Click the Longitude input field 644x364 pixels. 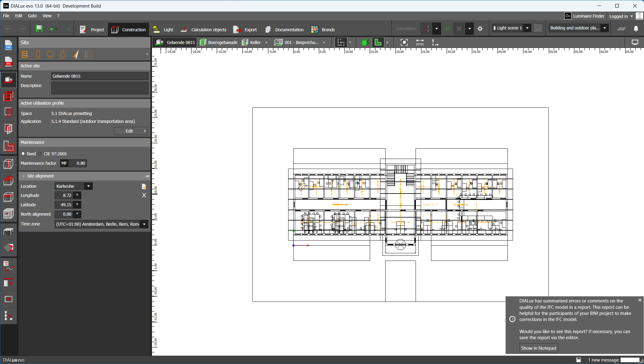point(64,196)
